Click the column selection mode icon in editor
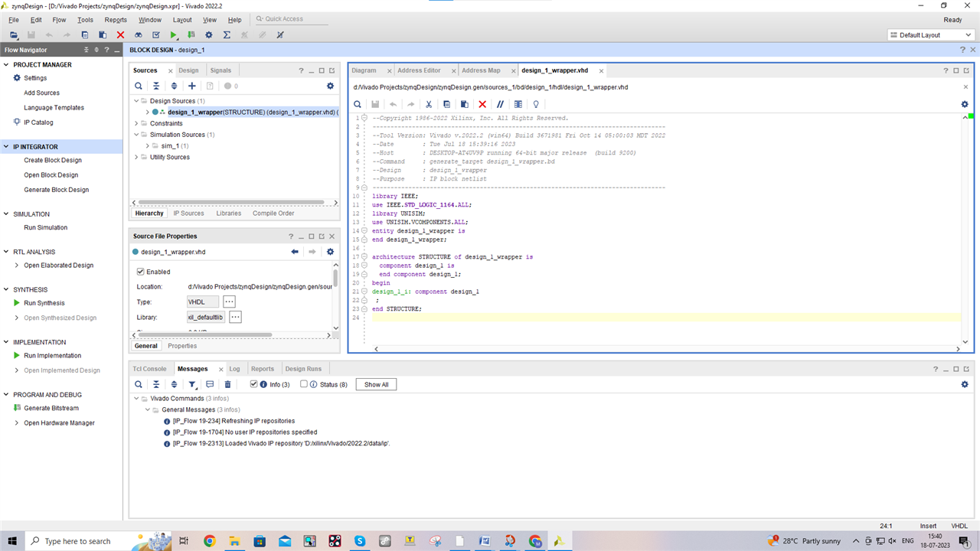980x551 pixels. point(518,104)
